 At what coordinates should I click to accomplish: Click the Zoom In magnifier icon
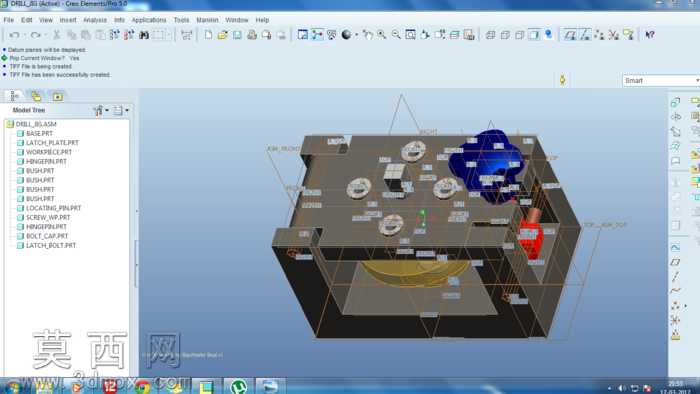tap(382, 35)
